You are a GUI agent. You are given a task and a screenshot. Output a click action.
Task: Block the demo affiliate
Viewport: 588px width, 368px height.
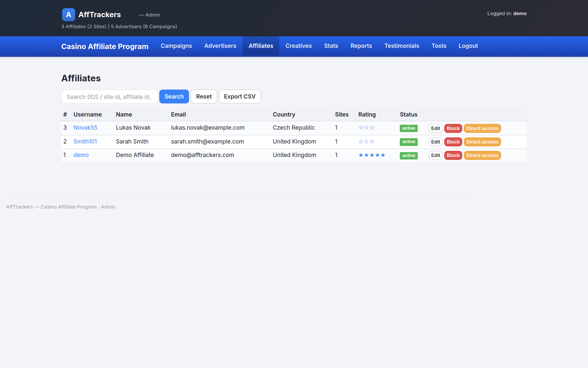pos(453,155)
